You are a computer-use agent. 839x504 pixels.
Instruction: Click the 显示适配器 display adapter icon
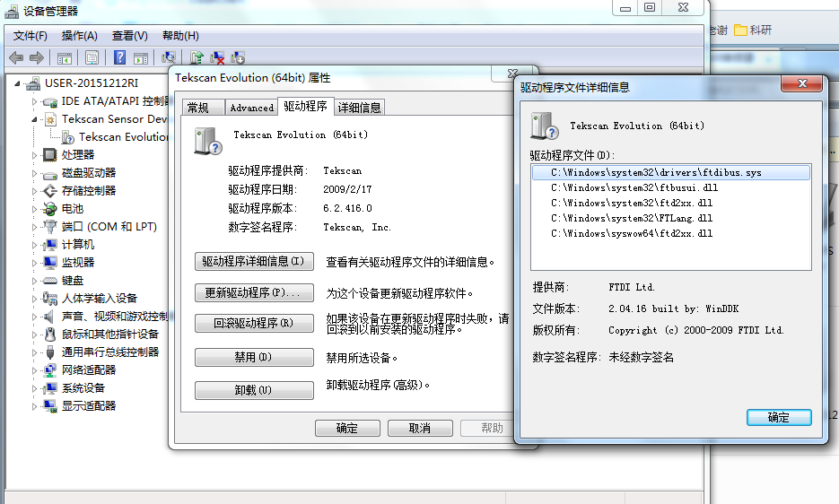point(49,406)
